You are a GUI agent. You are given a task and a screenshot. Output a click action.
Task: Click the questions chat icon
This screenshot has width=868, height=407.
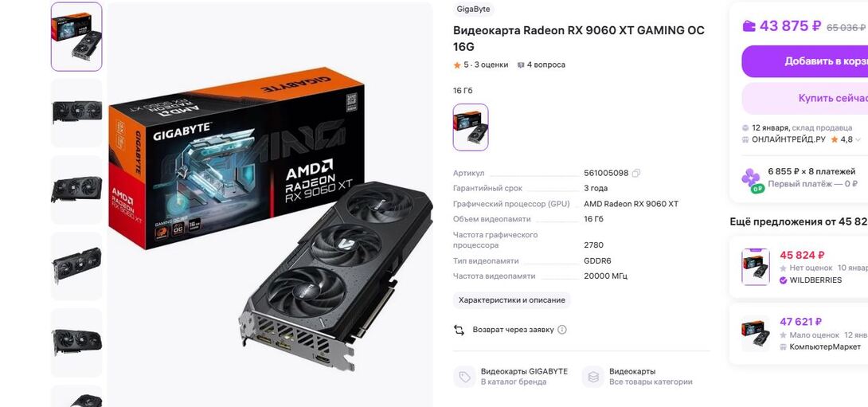(x=520, y=65)
